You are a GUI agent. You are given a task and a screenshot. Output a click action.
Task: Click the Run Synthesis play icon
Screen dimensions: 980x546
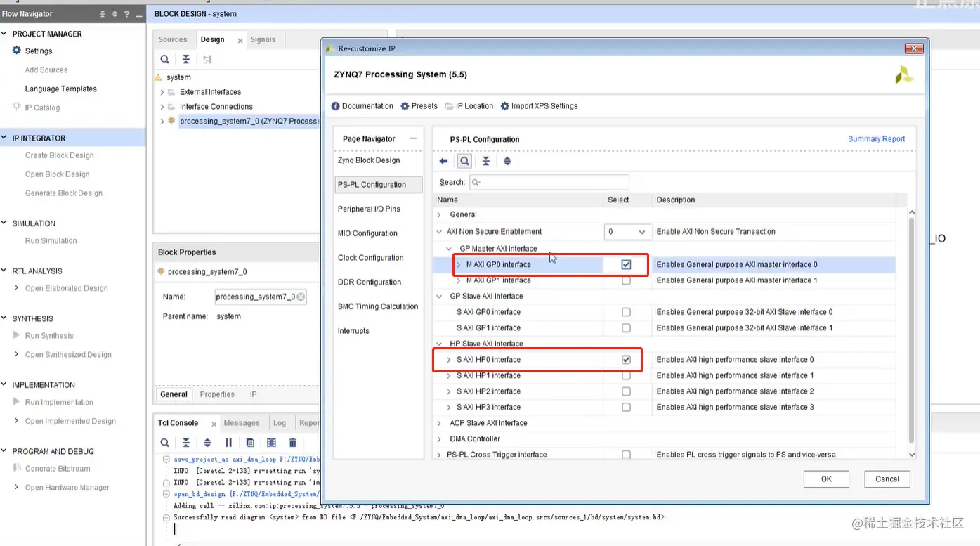[x=17, y=335]
